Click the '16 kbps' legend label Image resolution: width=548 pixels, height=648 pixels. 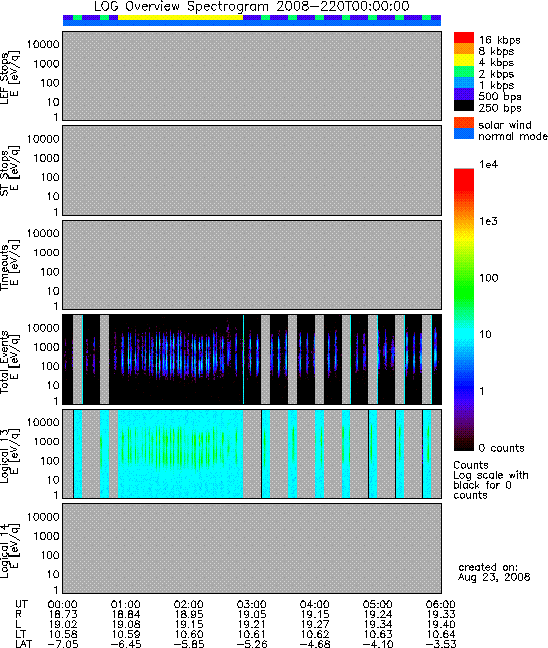click(500, 40)
